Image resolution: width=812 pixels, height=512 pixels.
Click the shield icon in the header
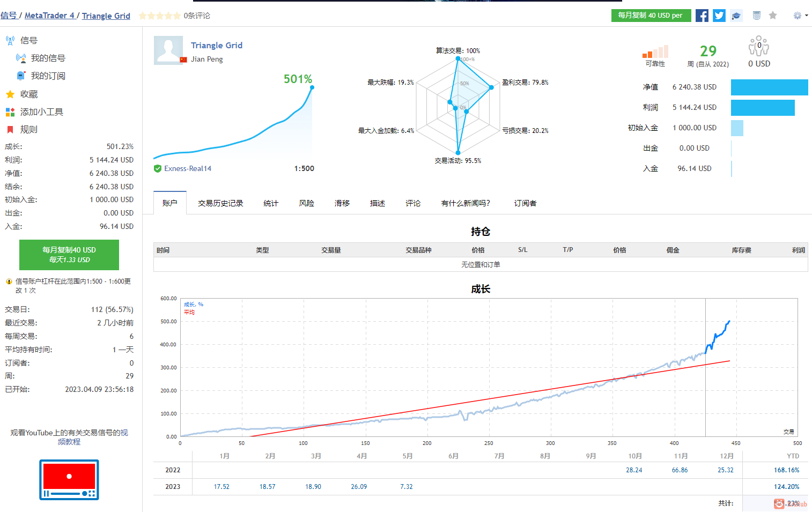[x=756, y=16]
